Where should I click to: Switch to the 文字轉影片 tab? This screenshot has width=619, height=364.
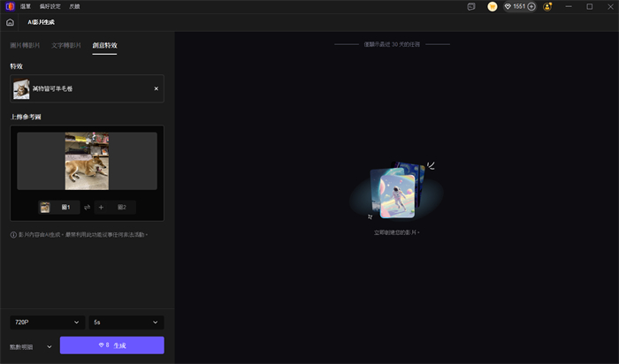pyautogui.click(x=65, y=45)
